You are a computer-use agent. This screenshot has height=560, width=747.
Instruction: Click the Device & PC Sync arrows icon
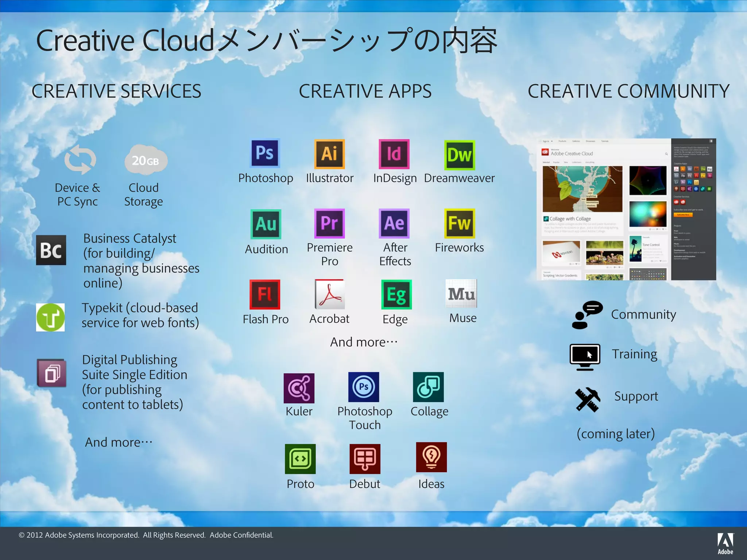pyautogui.click(x=80, y=160)
